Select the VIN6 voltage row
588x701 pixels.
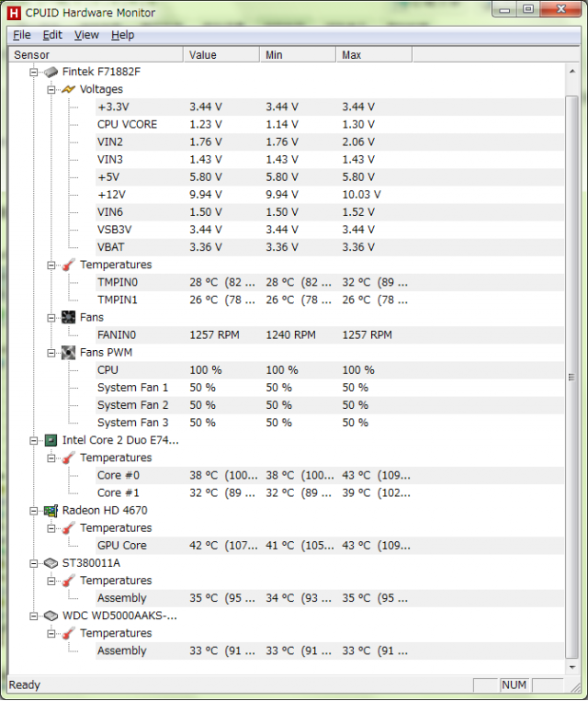[330, 212]
